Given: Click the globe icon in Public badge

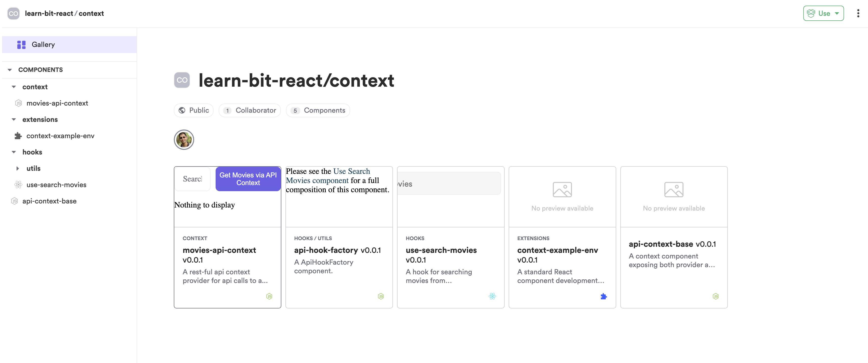Looking at the screenshot, I should click(x=182, y=111).
